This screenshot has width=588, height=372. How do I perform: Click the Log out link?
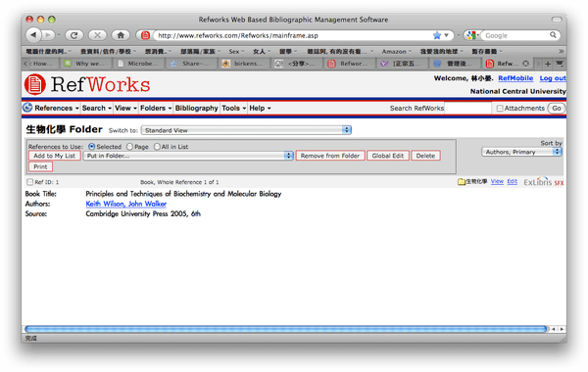pos(553,78)
